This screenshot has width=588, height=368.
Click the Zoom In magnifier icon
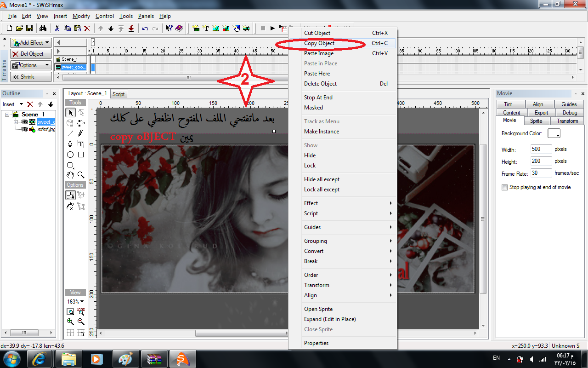coord(70,322)
